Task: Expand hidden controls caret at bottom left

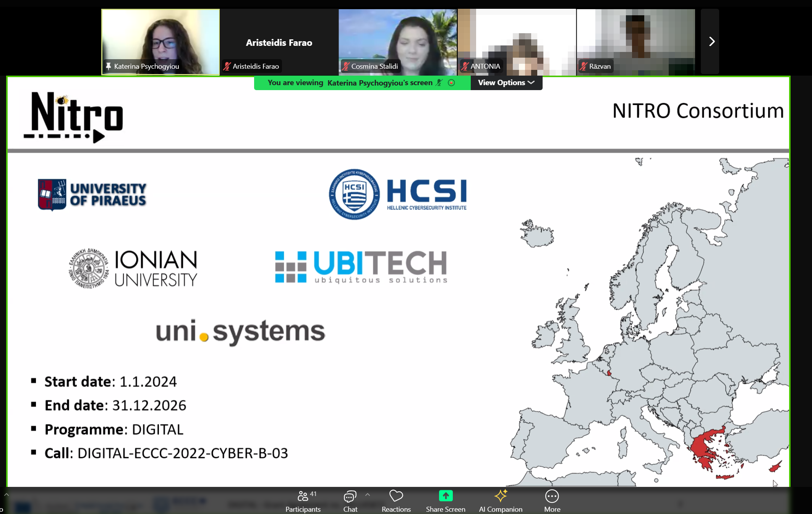Action: pyautogui.click(x=6, y=495)
